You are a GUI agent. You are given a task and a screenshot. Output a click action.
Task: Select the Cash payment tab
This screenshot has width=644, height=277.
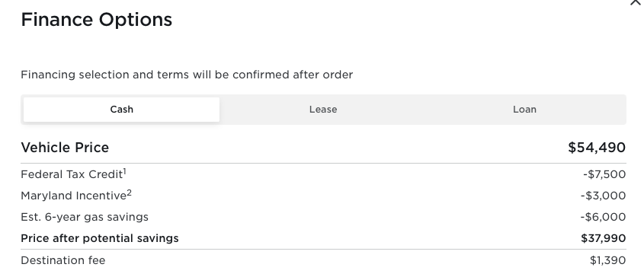pyautogui.click(x=122, y=110)
